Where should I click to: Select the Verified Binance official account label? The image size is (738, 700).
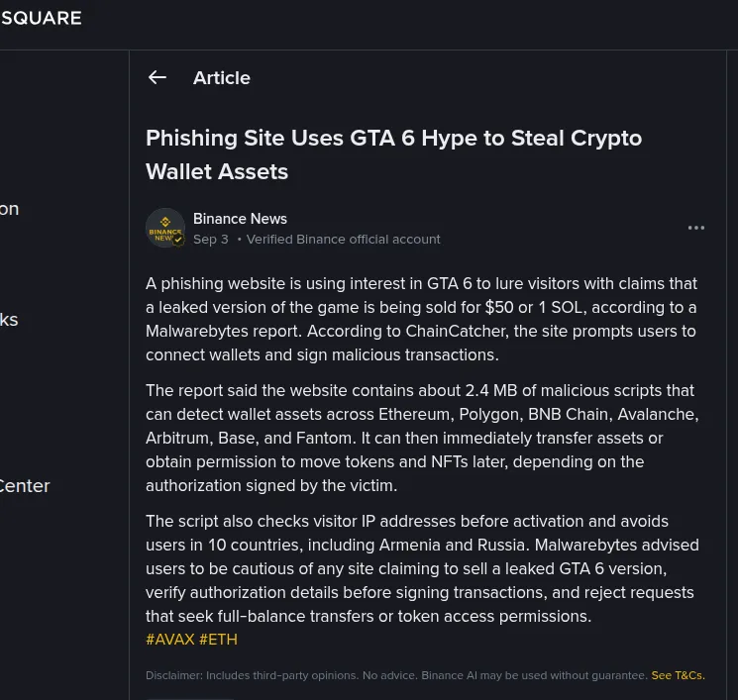coord(343,240)
